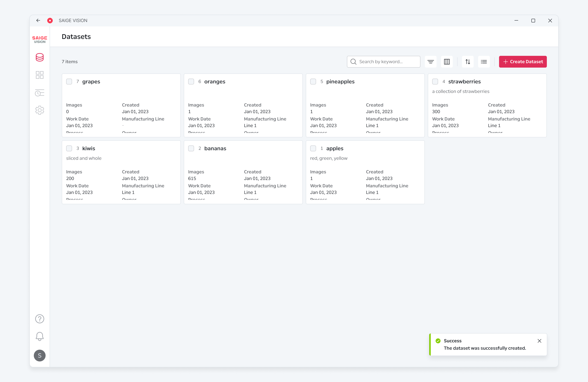Screen dimensions: 588x382
Task: Click the Create Dataset button
Action: [x=523, y=62]
